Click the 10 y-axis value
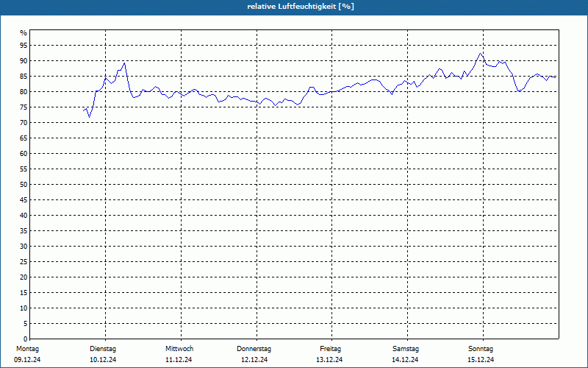The width and height of the screenshot is (588, 368). click(x=24, y=308)
